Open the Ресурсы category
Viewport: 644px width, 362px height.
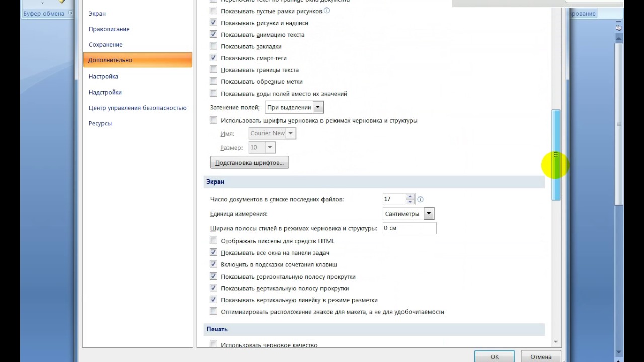point(100,123)
